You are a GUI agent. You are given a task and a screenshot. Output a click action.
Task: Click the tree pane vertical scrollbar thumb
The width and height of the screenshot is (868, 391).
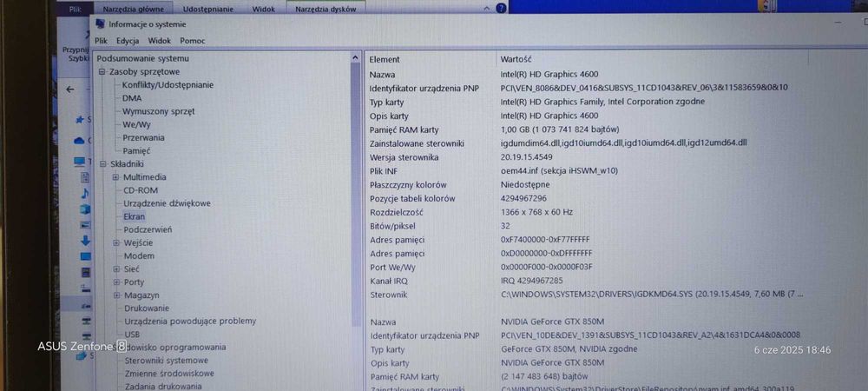coord(355,194)
